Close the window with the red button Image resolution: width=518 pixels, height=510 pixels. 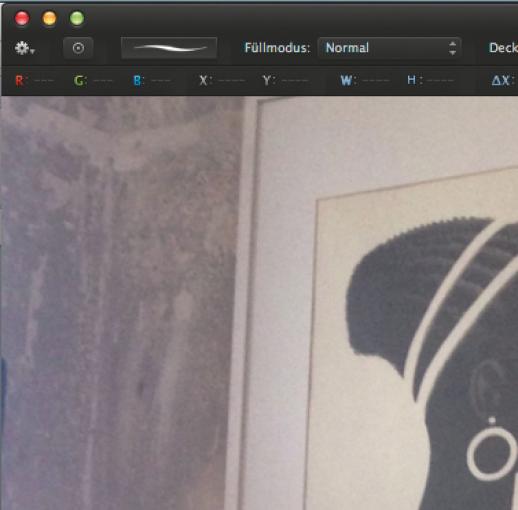(x=22, y=18)
